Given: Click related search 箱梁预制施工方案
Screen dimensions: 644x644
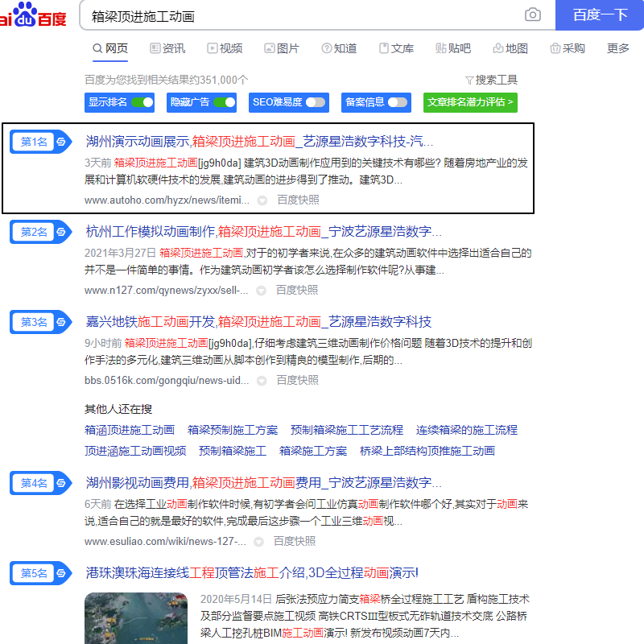Looking at the screenshot, I should (233, 430).
